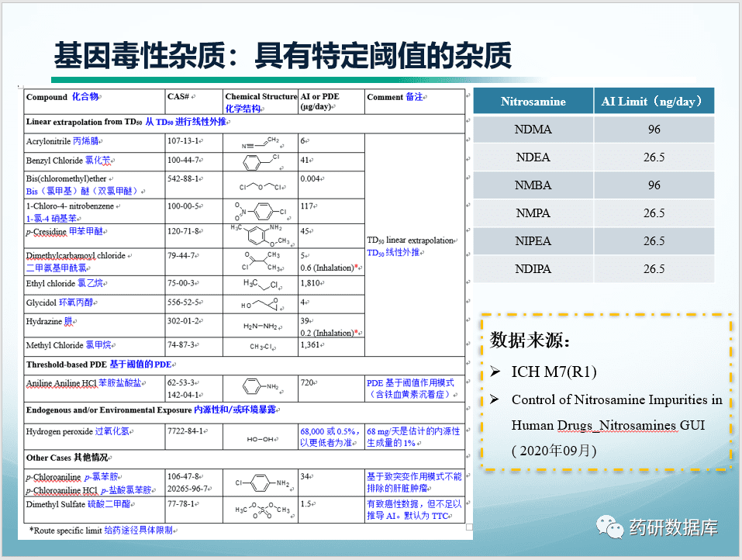Click the Nitrosamine table header
Viewport: 742px width, 560px height.
(533, 101)
